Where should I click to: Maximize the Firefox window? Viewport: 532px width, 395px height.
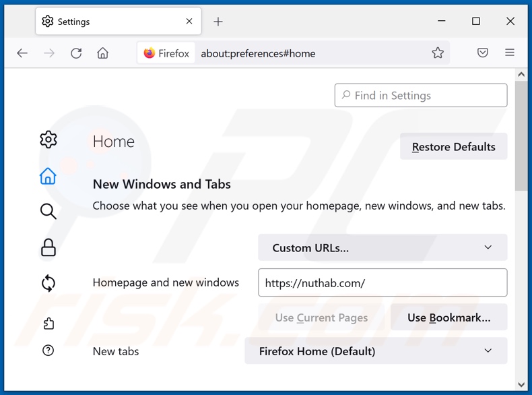click(476, 21)
